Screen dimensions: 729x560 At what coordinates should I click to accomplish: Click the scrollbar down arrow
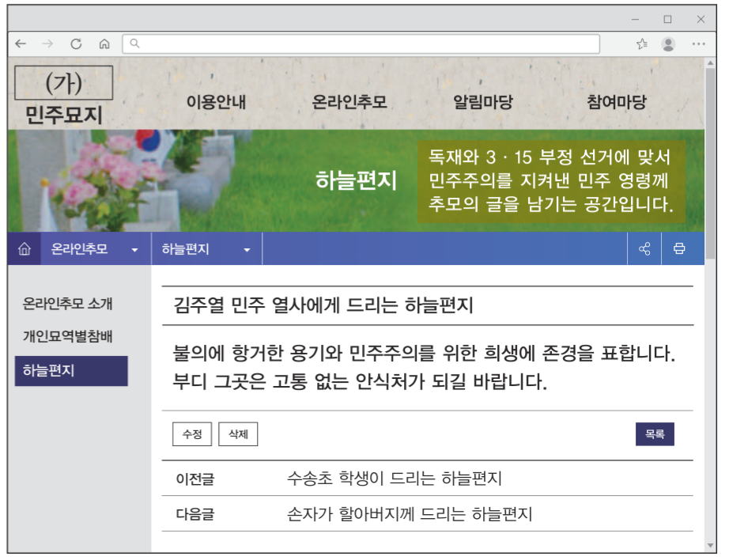pyautogui.click(x=710, y=546)
